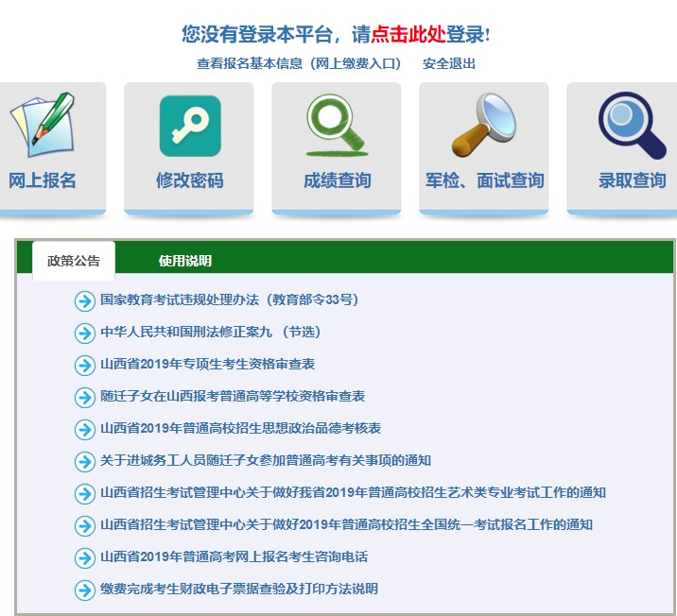Open the 全国统一考试报名工作的通知 link
The image size is (677, 616).
[x=347, y=525]
